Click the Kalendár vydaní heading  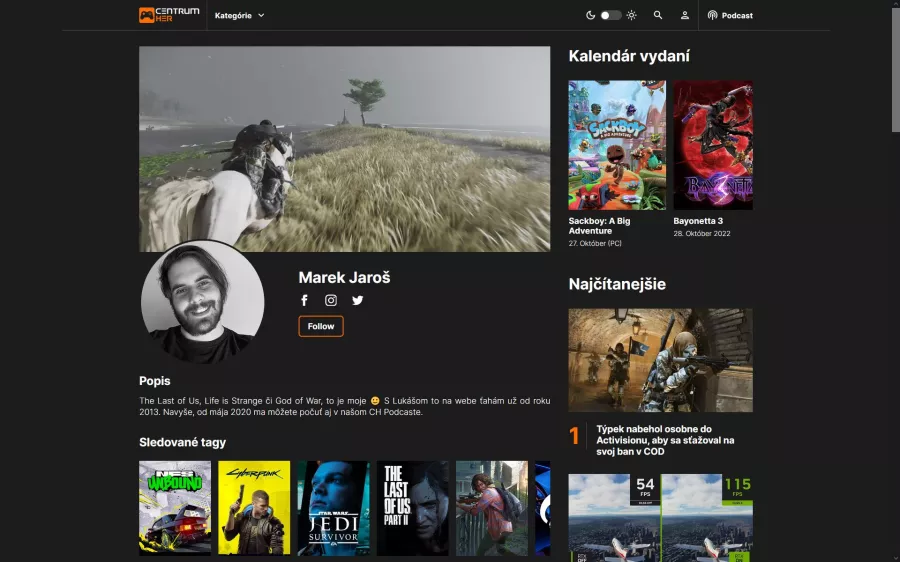(x=629, y=56)
